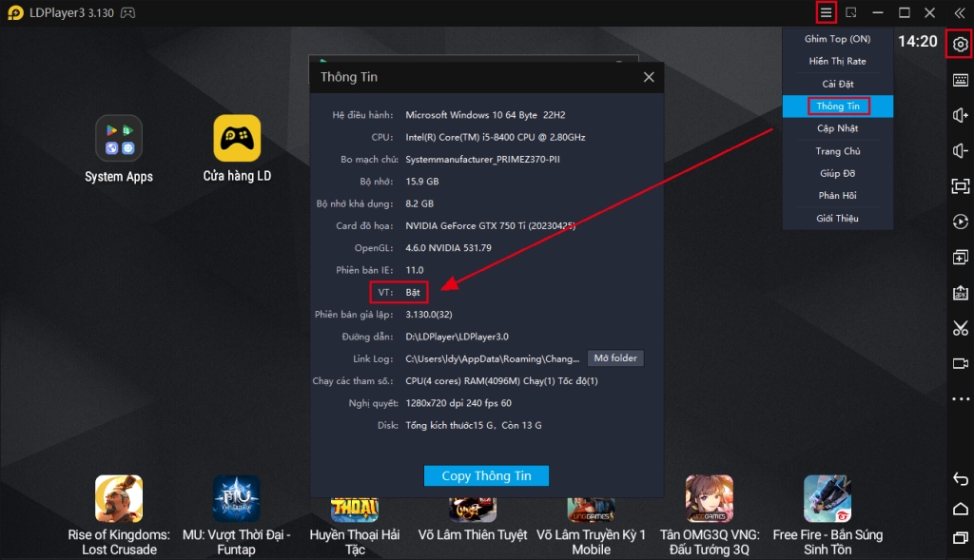
Task: Click Systemmanufacturer_PRIMEZ370-PII motherboard value
Action: coord(482,160)
